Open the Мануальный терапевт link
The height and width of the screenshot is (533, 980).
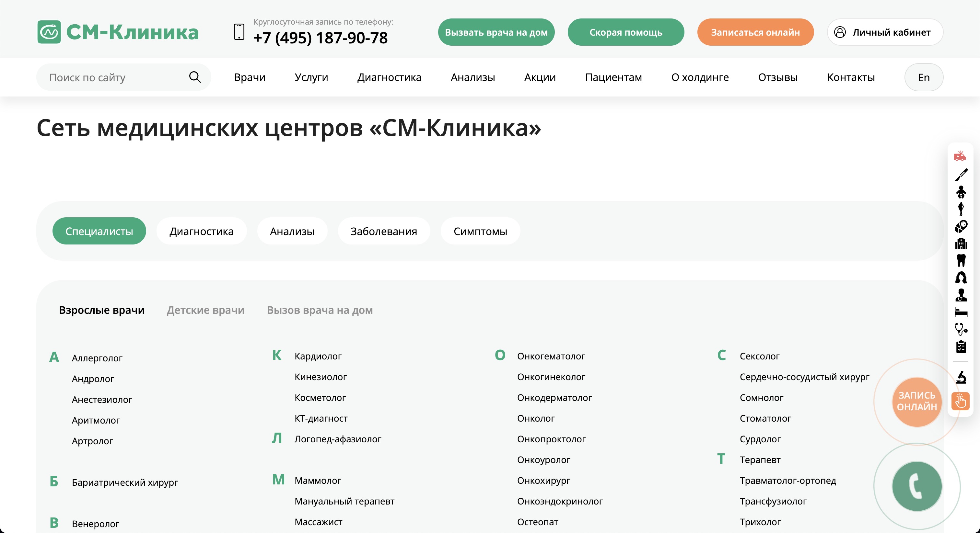(344, 502)
